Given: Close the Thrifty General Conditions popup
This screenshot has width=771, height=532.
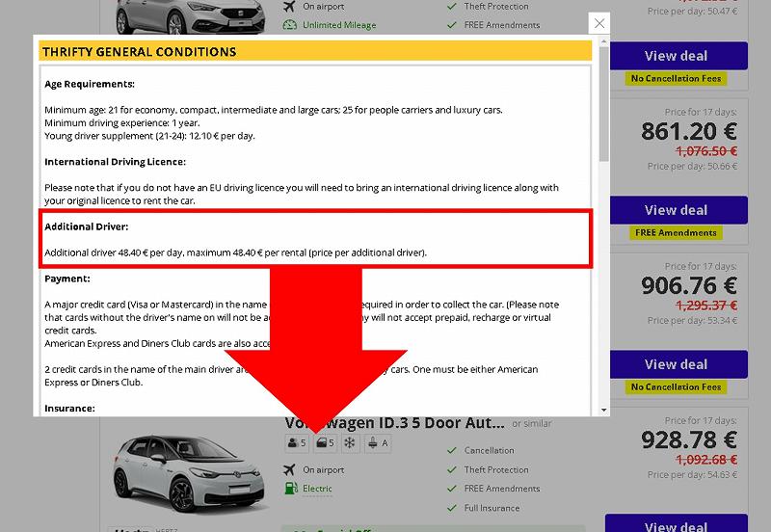Looking at the screenshot, I should (598, 23).
